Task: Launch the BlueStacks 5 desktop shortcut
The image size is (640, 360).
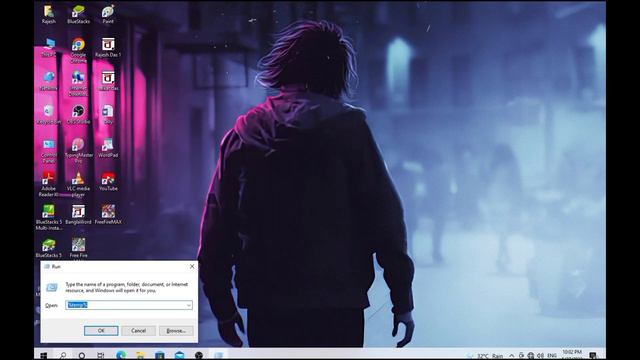Action: (49, 248)
